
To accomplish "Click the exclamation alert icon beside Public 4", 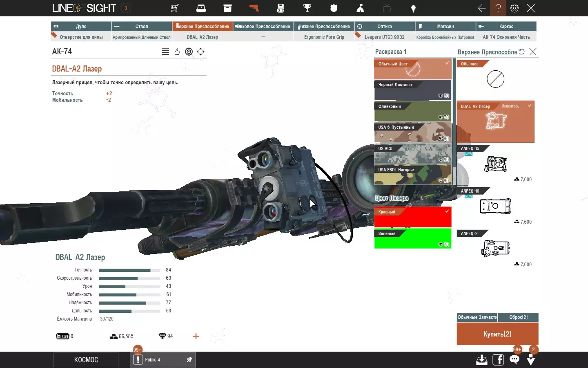I will tap(138, 360).
